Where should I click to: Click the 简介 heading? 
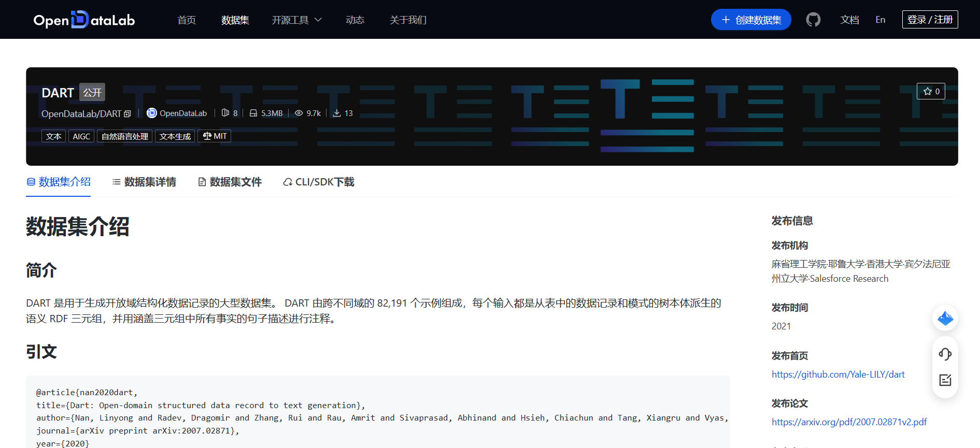41,270
